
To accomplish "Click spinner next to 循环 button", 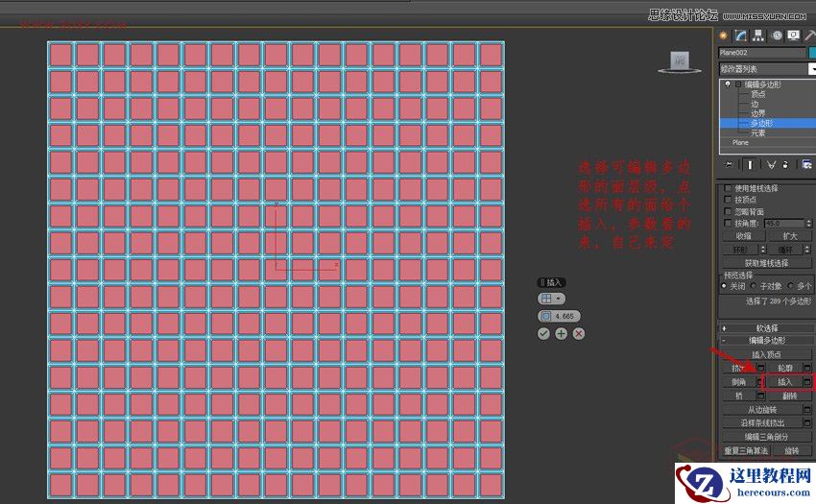I will [808, 250].
